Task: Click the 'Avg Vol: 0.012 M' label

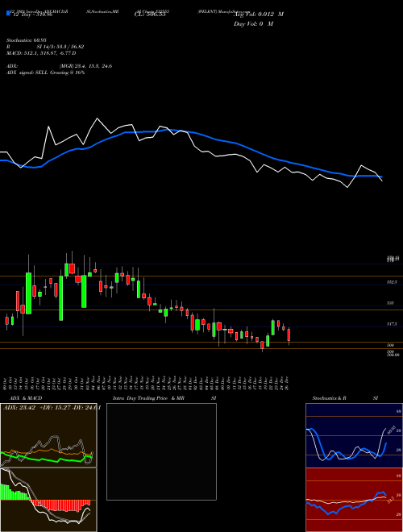Action: (x=259, y=15)
